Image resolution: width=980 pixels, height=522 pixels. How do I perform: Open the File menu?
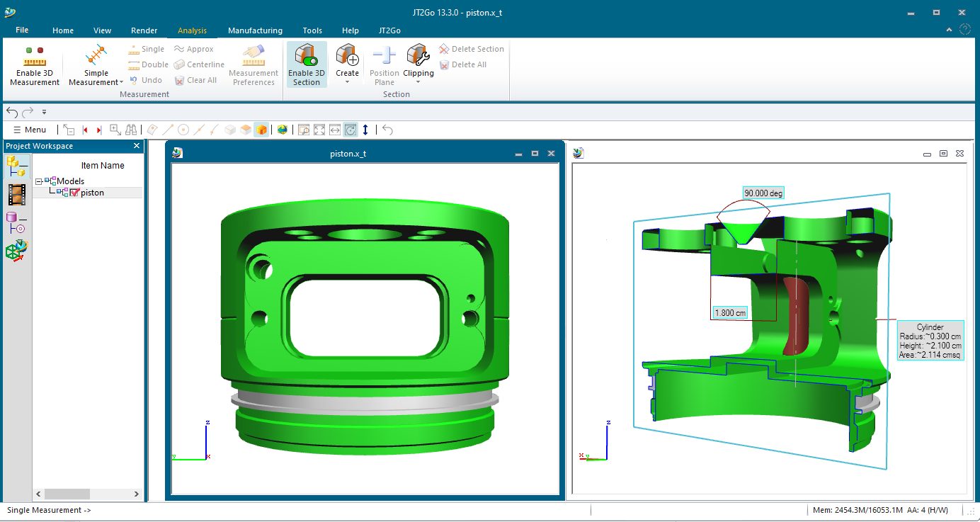pos(21,30)
